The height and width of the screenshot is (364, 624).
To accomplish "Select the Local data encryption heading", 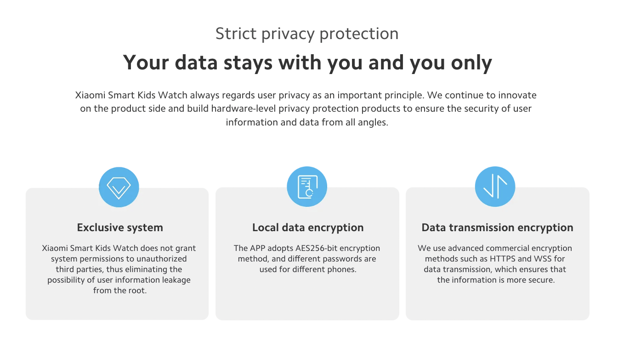I will click(308, 227).
